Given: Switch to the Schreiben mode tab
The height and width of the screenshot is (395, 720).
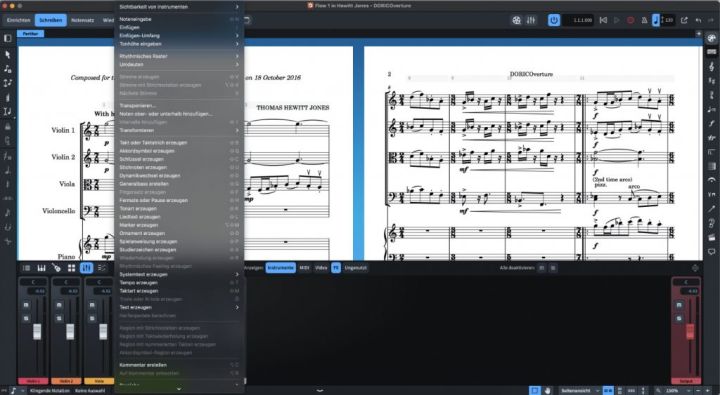Looking at the screenshot, I should pyautogui.click(x=51, y=20).
